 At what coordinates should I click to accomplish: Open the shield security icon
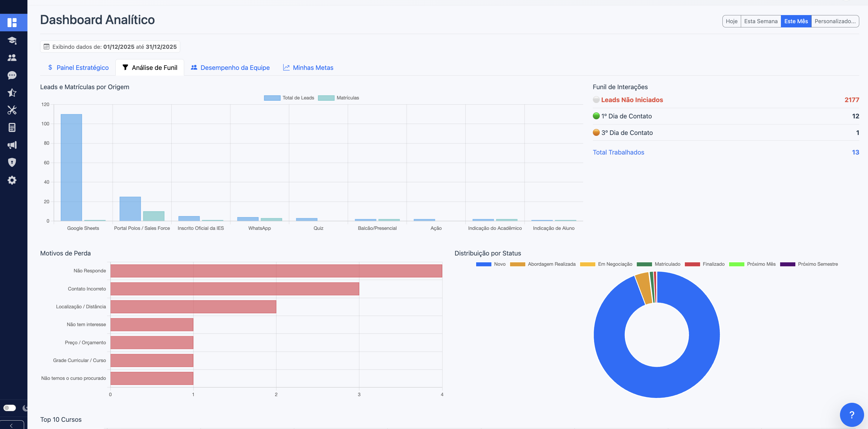(x=12, y=162)
